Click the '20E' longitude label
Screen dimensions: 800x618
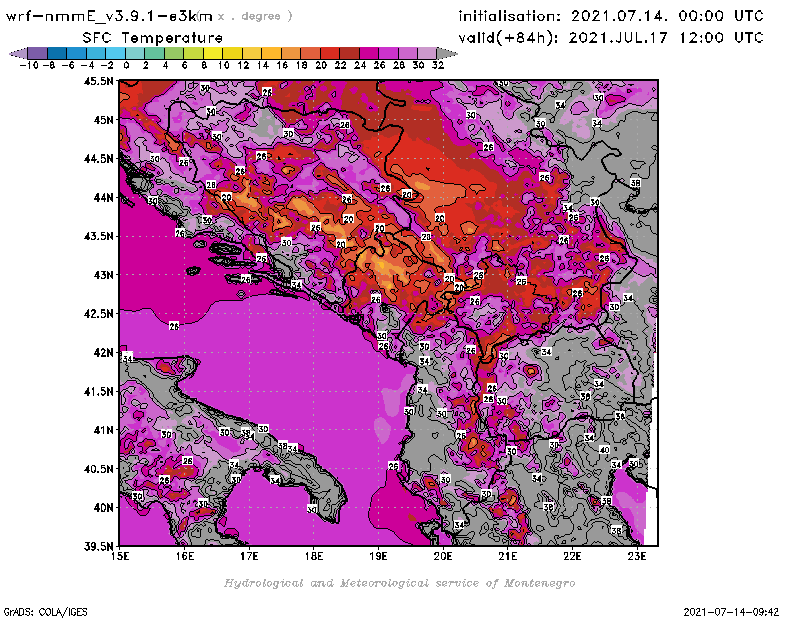(443, 556)
